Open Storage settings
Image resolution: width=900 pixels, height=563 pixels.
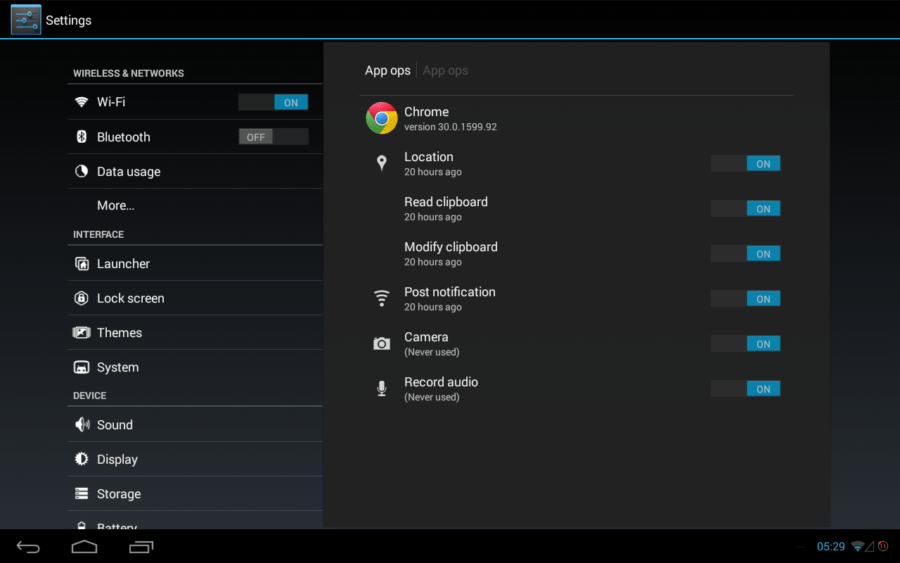pos(195,494)
